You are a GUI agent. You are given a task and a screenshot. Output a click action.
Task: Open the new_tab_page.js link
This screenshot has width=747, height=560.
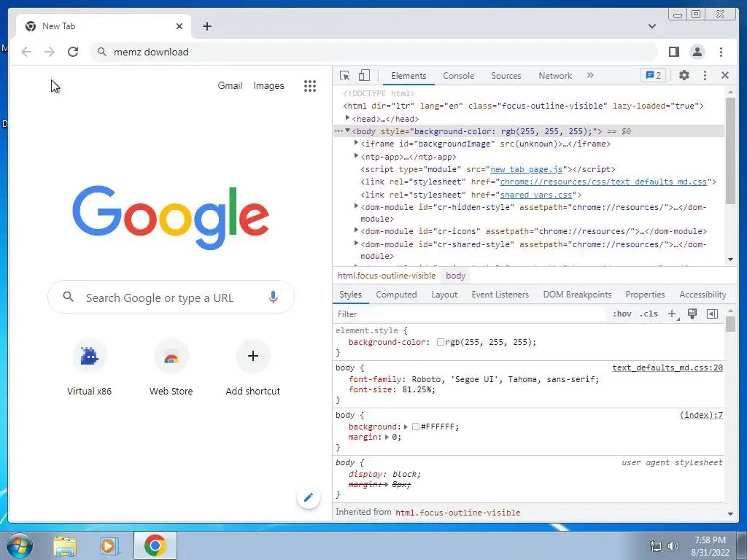pos(527,169)
